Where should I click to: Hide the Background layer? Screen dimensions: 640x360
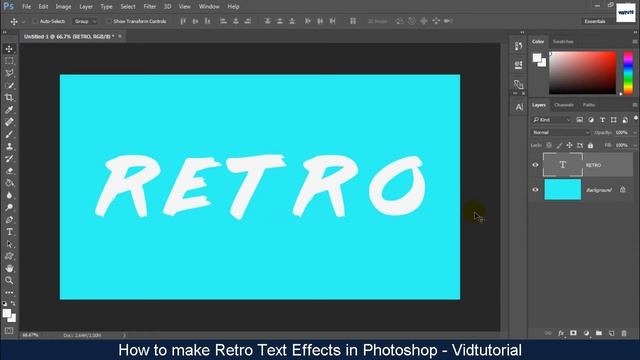point(535,190)
